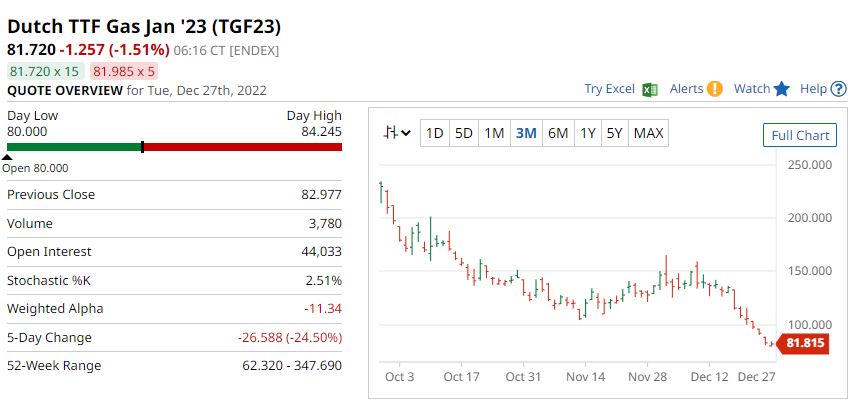
Task: Click the Try Excel link
Action: pyautogui.click(x=610, y=89)
